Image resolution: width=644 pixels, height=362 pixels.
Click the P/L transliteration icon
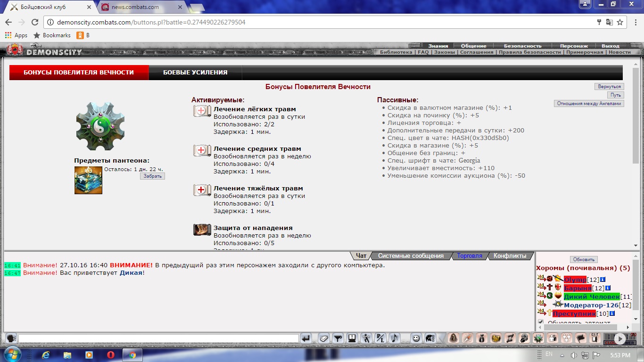click(x=380, y=338)
